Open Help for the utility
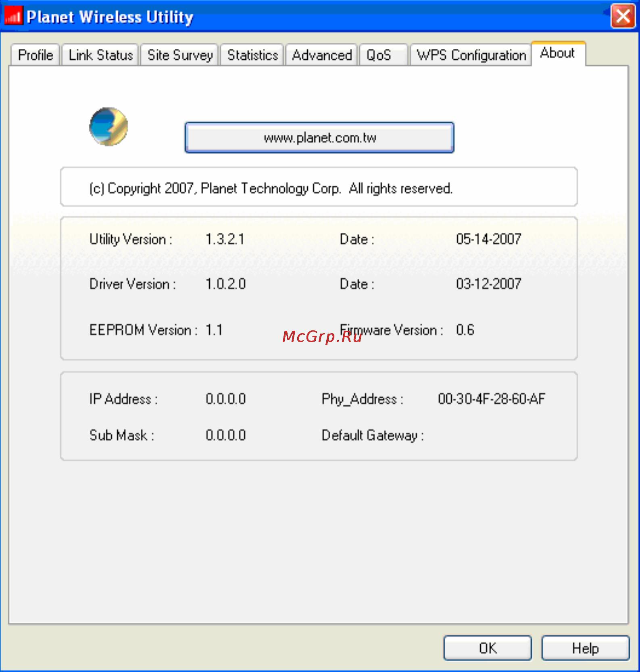Viewport: 640px width, 672px height. (x=585, y=648)
